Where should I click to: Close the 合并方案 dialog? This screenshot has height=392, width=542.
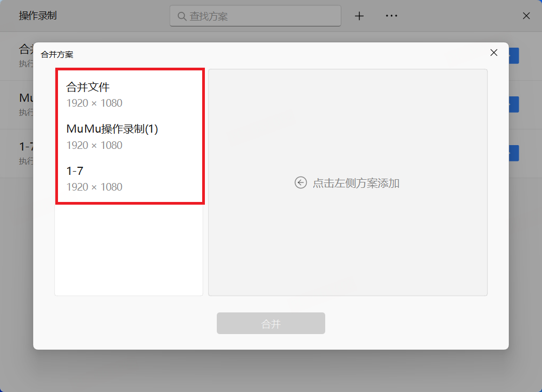pos(494,53)
